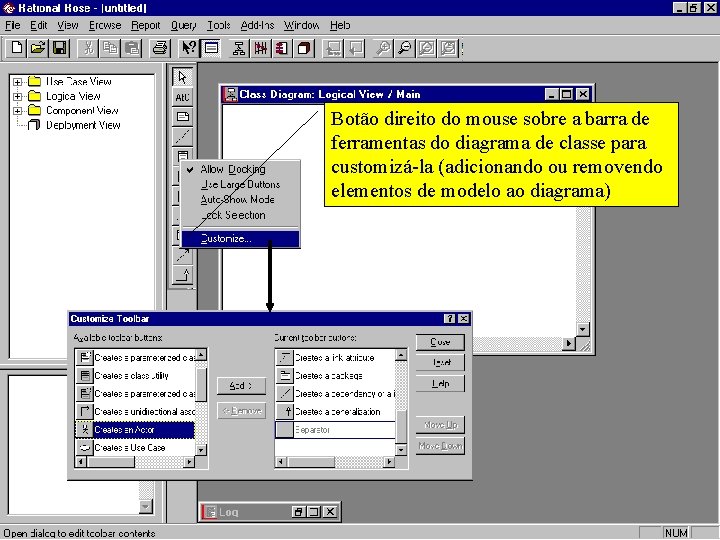This screenshot has width=720, height=540.
Task: Choose Customize... from the context menu
Action: point(241,239)
